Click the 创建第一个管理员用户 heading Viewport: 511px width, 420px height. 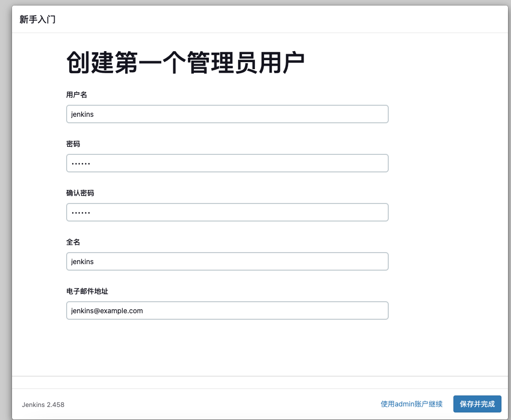coord(185,64)
